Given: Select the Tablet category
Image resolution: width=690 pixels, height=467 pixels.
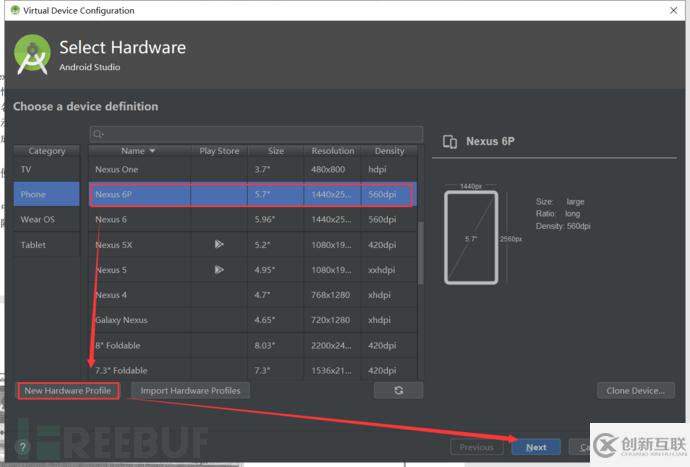Looking at the screenshot, I should (47, 244).
